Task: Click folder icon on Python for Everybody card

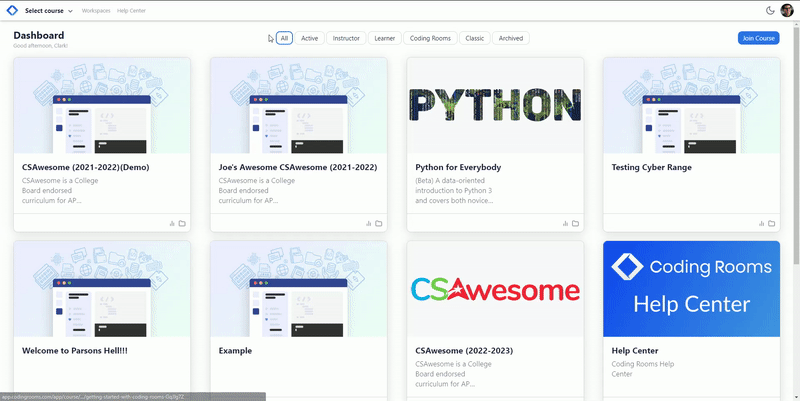Action: tap(575, 223)
